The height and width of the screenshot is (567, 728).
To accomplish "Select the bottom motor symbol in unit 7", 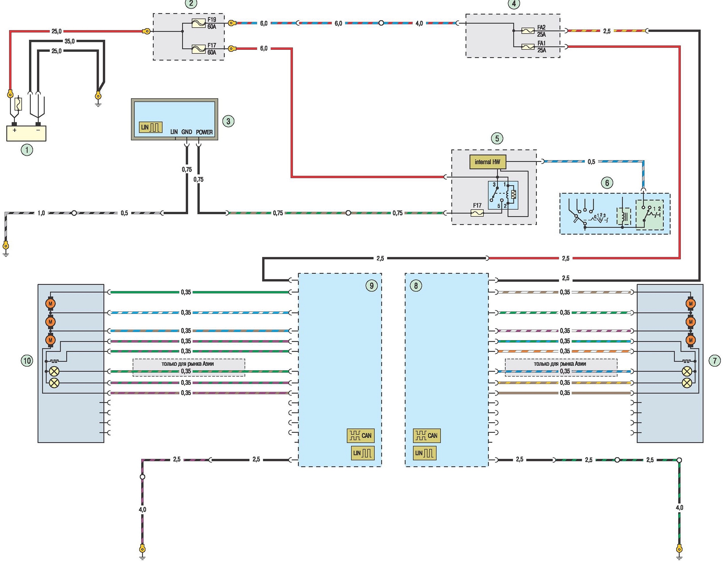I will click(x=691, y=340).
